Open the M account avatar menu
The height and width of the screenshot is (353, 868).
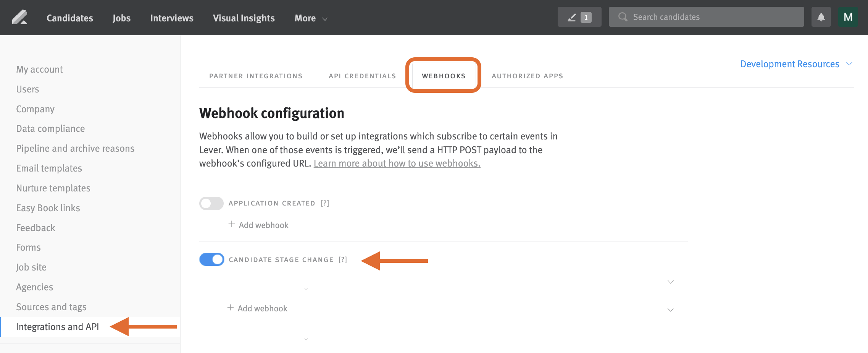coord(848,17)
